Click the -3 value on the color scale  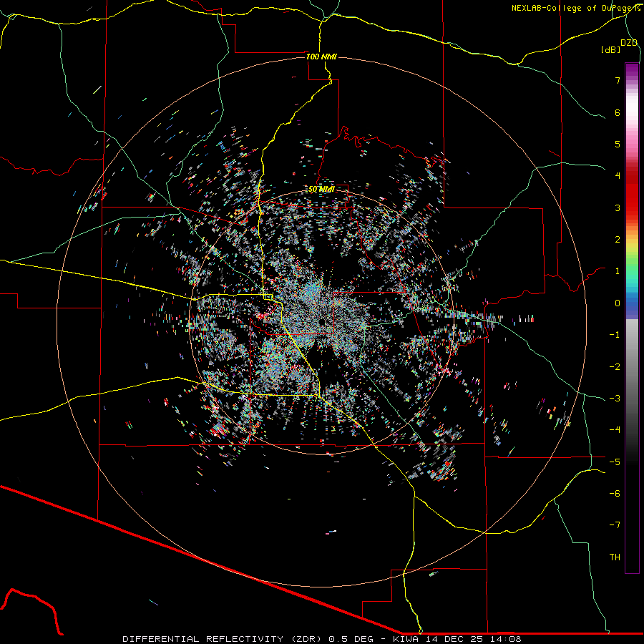tap(615, 399)
